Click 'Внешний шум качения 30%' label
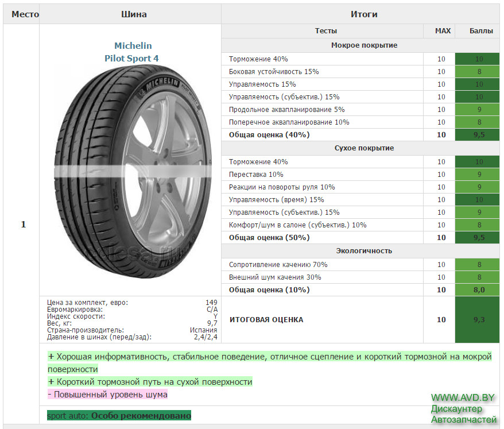 click(275, 277)
